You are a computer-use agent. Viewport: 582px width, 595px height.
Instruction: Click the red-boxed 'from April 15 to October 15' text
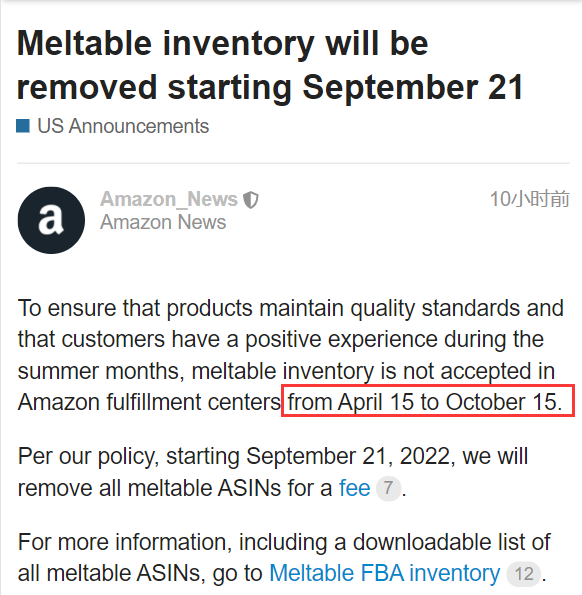[425, 402]
